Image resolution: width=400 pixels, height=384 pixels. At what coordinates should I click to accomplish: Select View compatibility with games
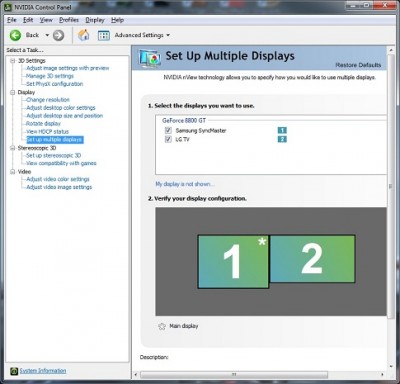coord(61,163)
